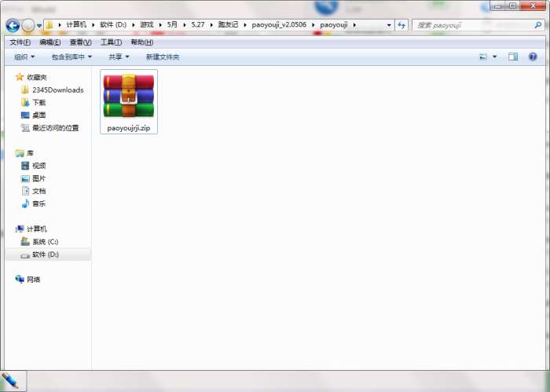
Task: Click 新建文件夹 button
Action: click(163, 57)
